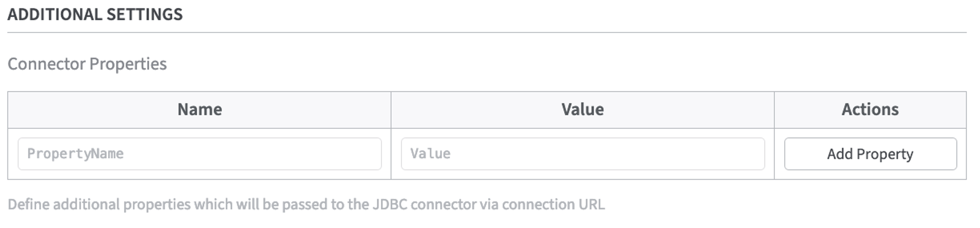Click the word Connector in the subtitle

(x=46, y=64)
